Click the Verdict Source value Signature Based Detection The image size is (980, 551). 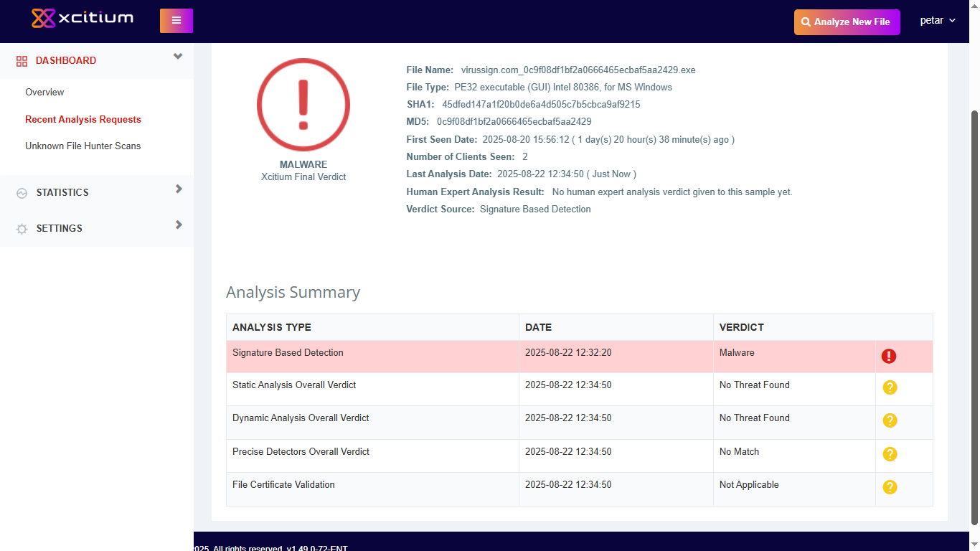tap(535, 209)
